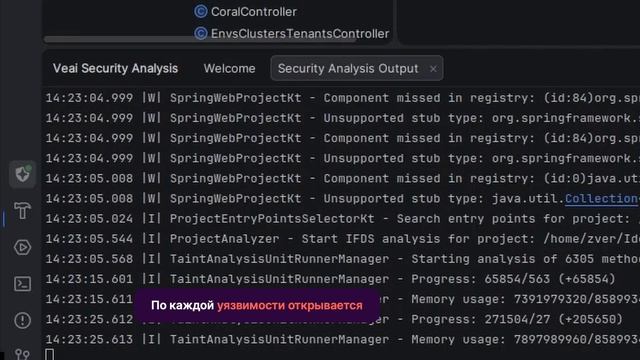640x360 pixels.
Task: Open the Veai Security Analysis shield tool window
Action: 22,174
